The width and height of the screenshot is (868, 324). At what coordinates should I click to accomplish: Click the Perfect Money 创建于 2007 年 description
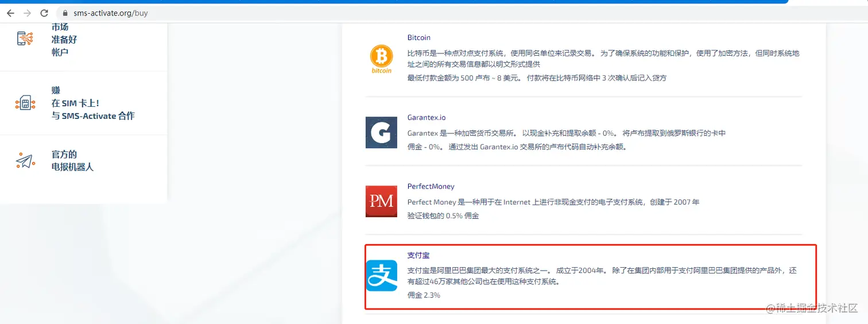pyautogui.click(x=553, y=202)
